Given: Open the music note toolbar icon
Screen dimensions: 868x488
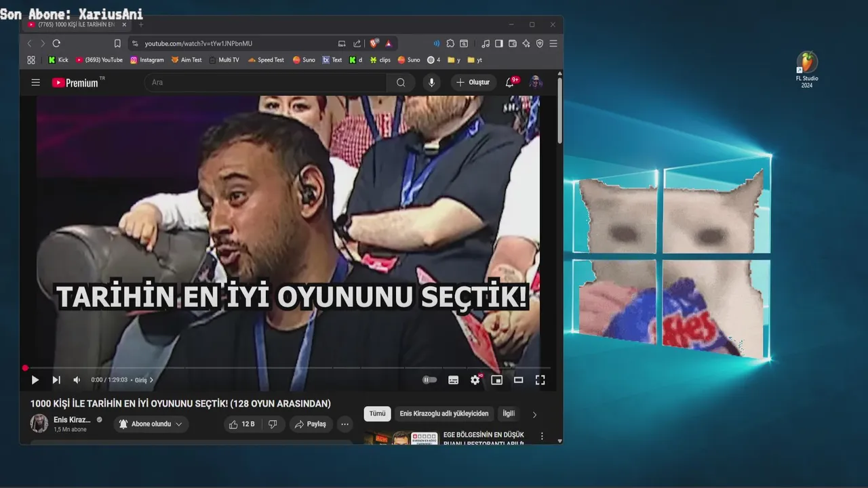Looking at the screenshot, I should click(x=486, y=43).
